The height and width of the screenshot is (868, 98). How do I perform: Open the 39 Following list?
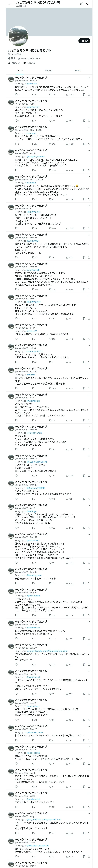14,63
